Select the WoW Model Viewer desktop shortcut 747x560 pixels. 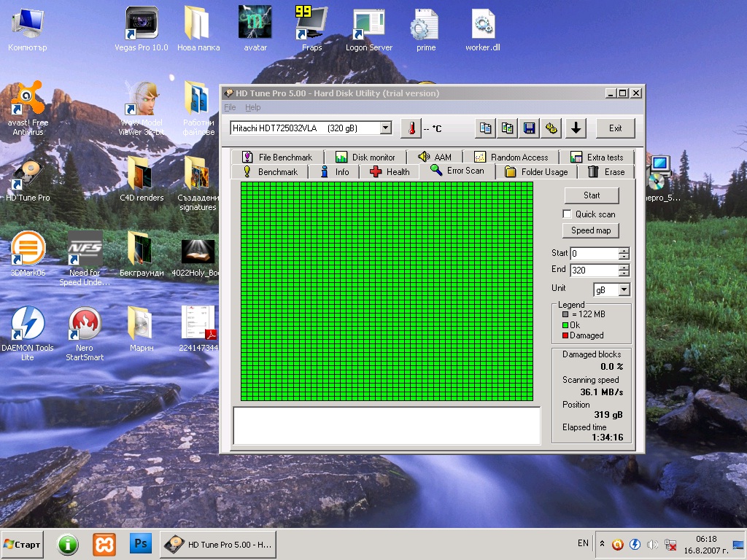coord(142,109)
